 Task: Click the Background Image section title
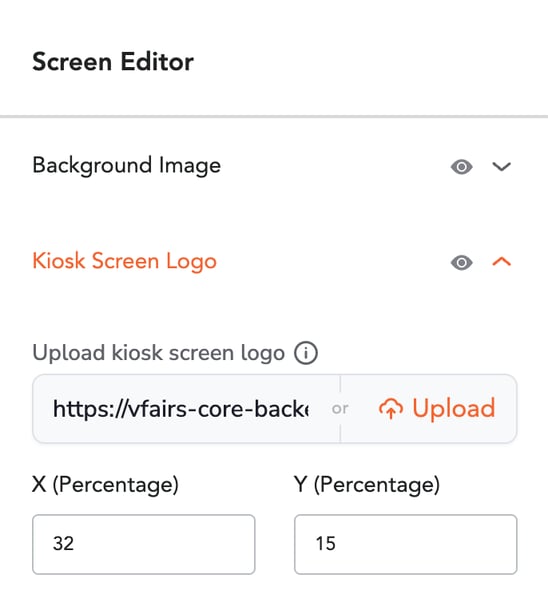[x=126, y=166]
